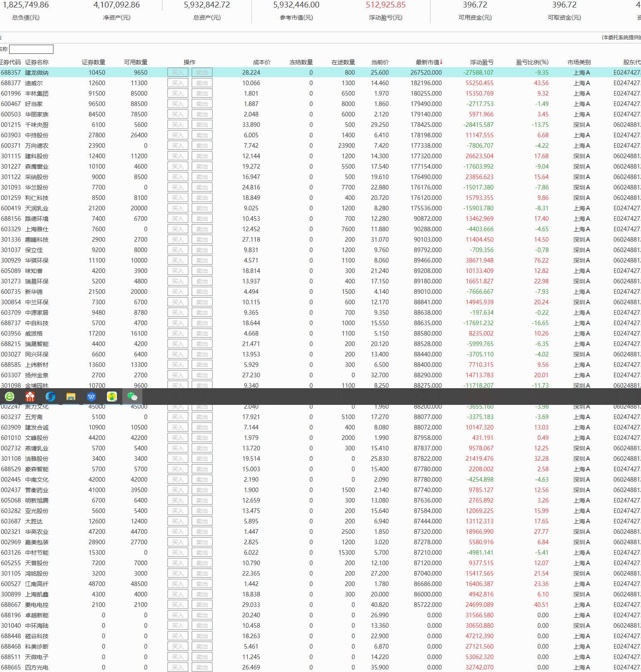Open File Explorer from the taskbar
This screenshot has height=672, width=641.
[71, 397]
